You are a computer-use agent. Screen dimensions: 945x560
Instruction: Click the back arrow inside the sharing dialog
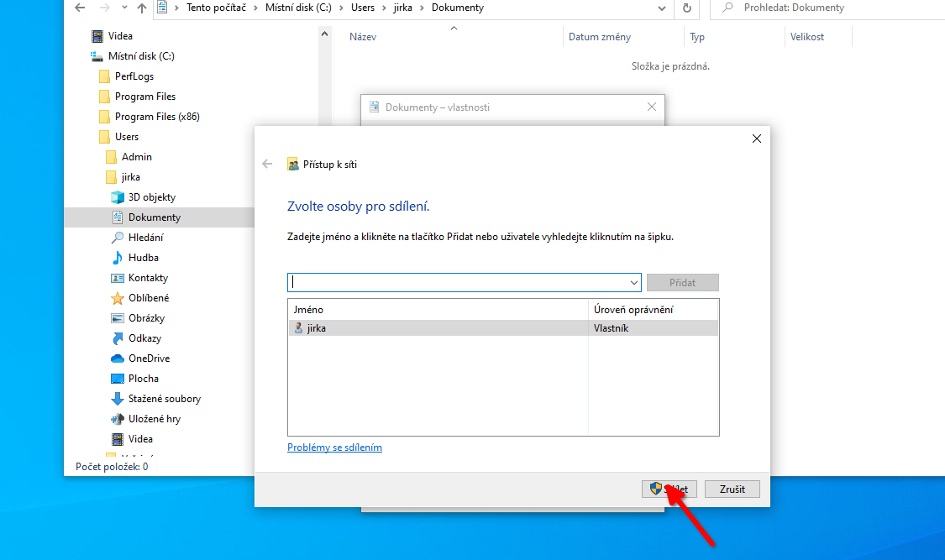266,164
